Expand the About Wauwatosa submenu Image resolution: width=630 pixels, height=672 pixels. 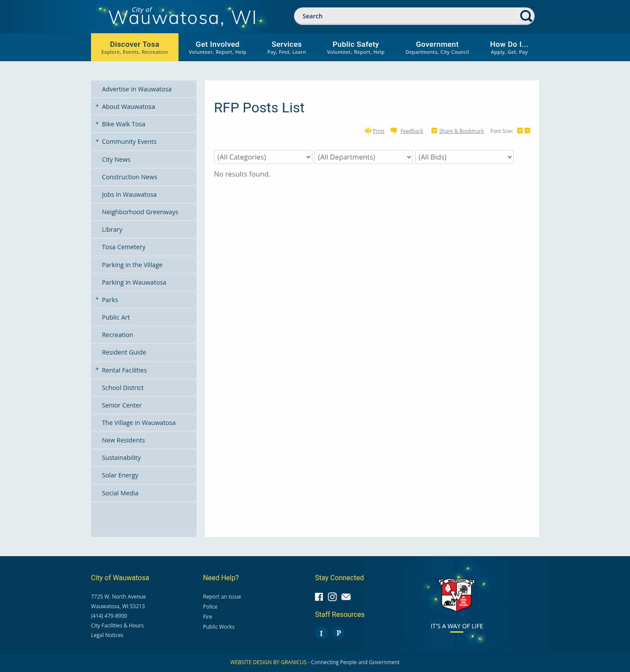97,106
